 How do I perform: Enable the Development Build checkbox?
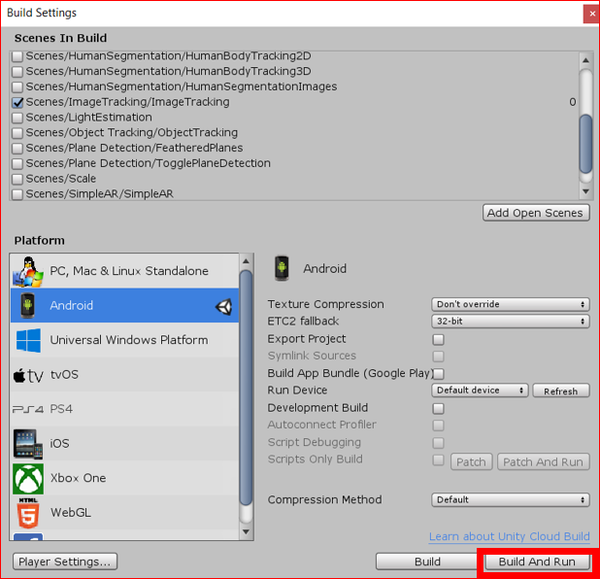pos(439,408)
